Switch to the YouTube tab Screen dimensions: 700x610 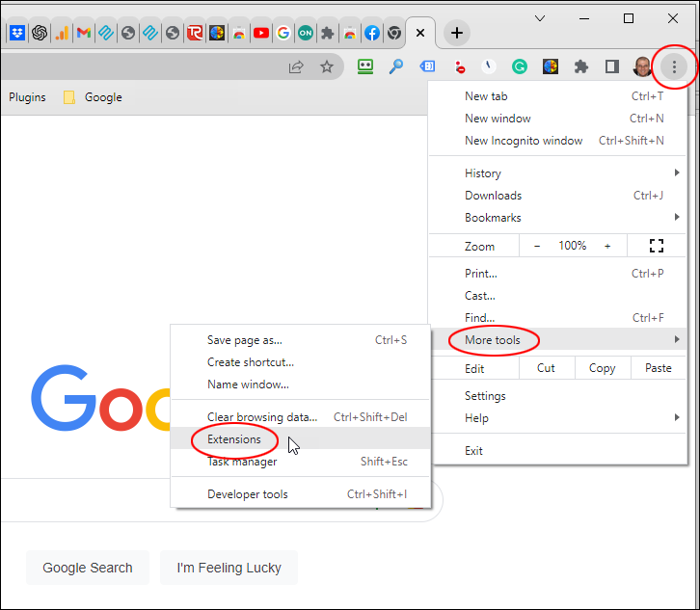[261, 33]
